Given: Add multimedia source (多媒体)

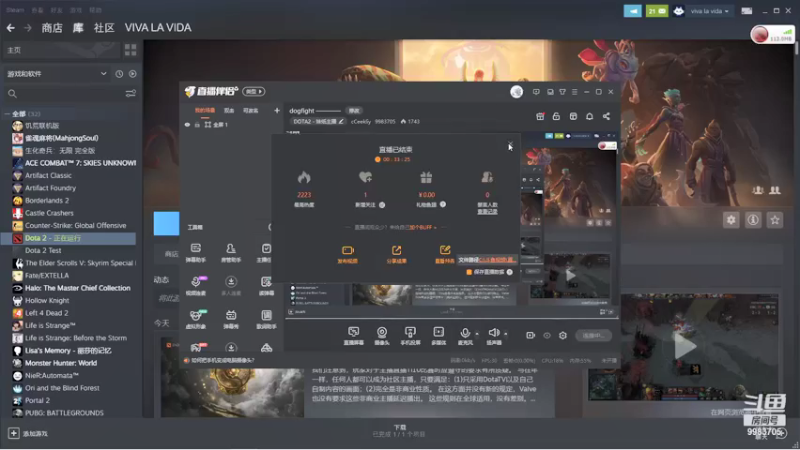Looking at the screenshot, I should 439,336.
